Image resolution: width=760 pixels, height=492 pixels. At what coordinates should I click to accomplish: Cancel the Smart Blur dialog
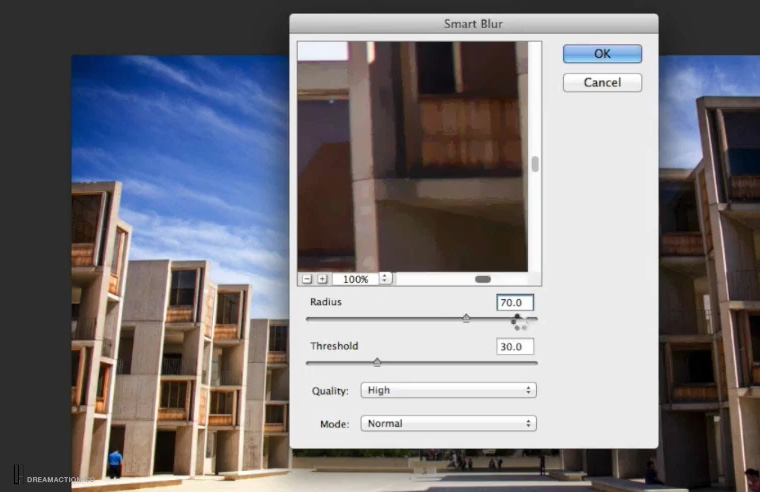(602, 82)
